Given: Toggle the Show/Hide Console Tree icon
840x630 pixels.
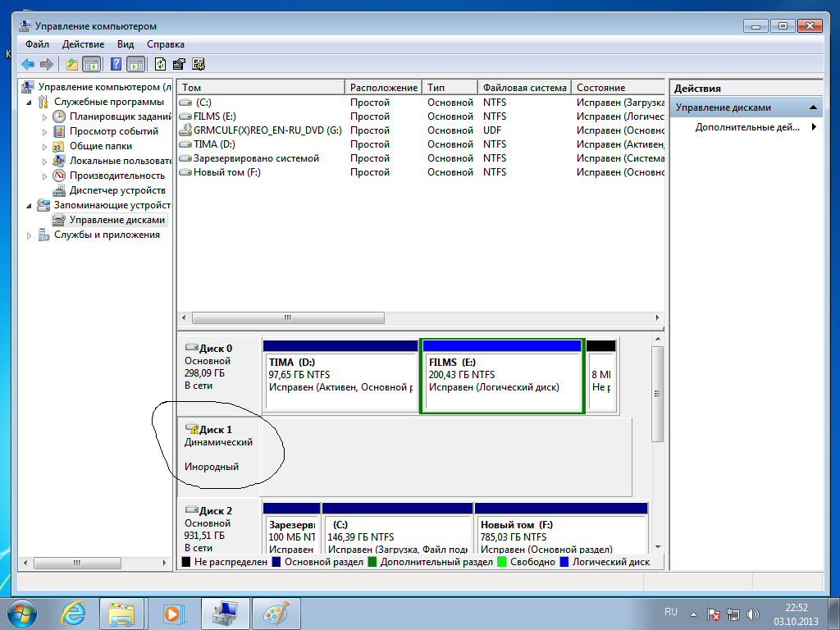Looking at the screenshot, I should click(x=91, y=64).
